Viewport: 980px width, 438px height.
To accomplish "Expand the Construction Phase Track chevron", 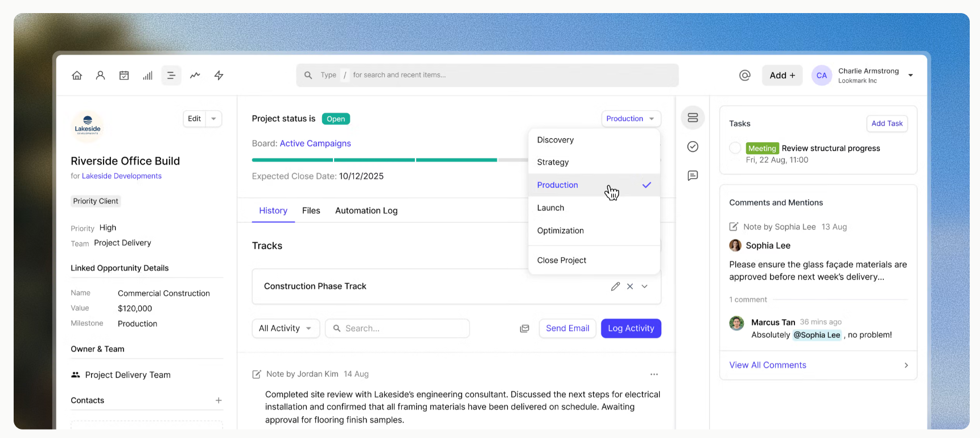I will (x=645, y=286).
